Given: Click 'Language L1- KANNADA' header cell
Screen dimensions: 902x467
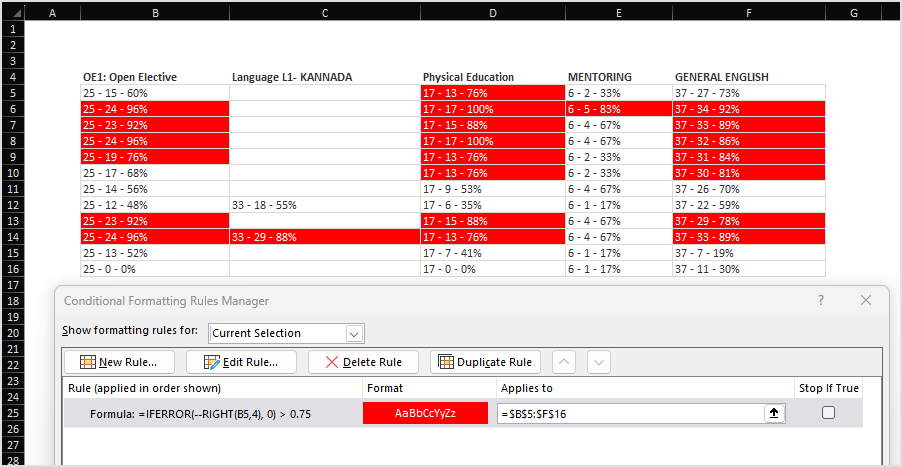Looking at the screenshot, I should (325, 76).
